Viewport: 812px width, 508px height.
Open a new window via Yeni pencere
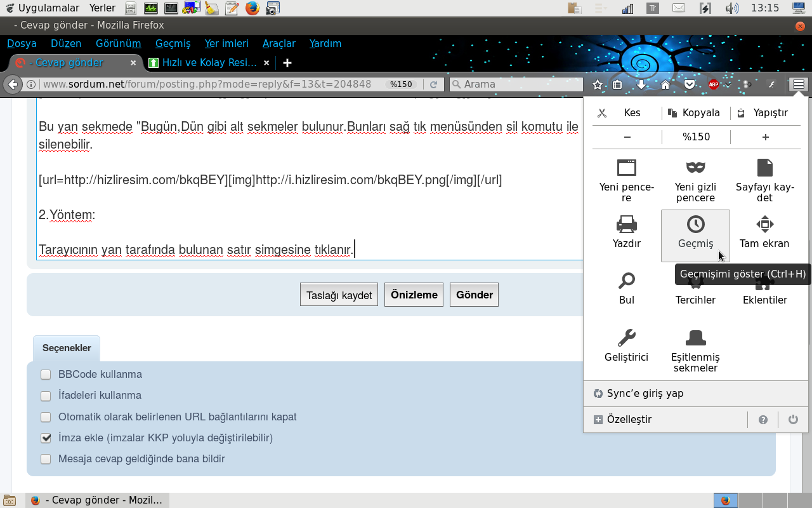pos(626,180)
